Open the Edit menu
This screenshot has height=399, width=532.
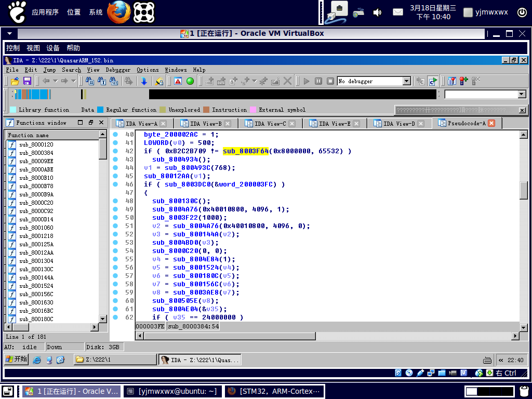tap(31, 70)
